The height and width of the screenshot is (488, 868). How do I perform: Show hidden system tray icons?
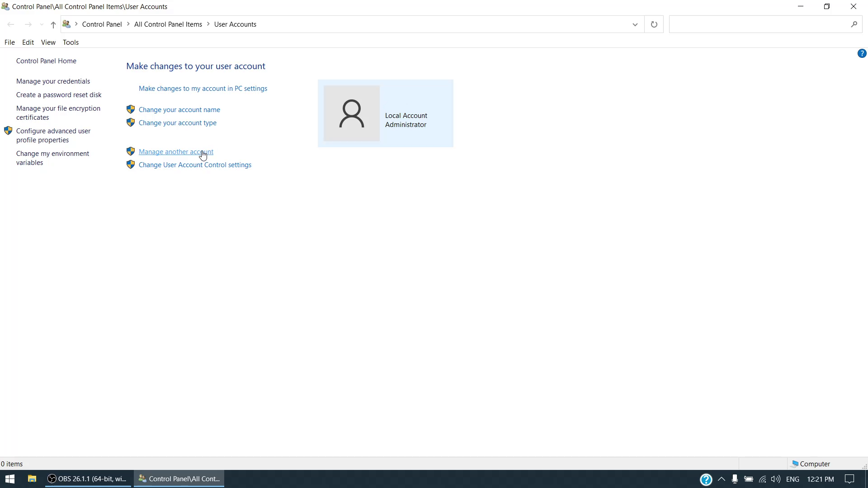click(721, 479)
